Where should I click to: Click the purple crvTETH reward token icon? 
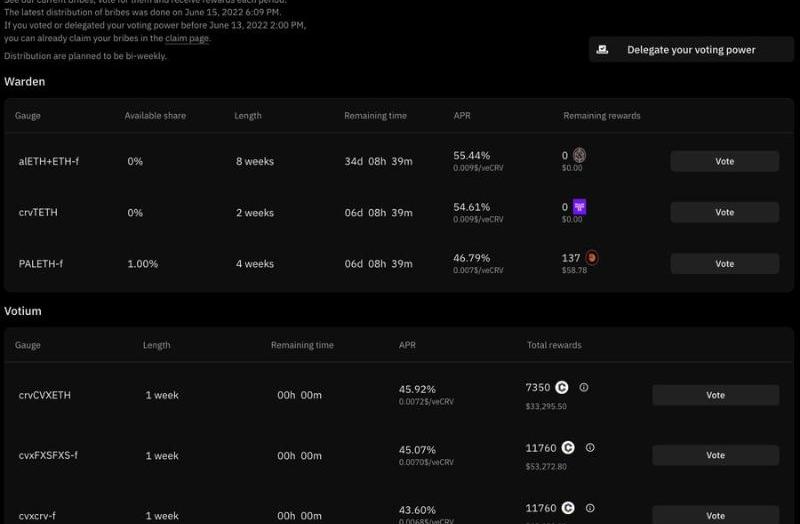tap(579, 207)
